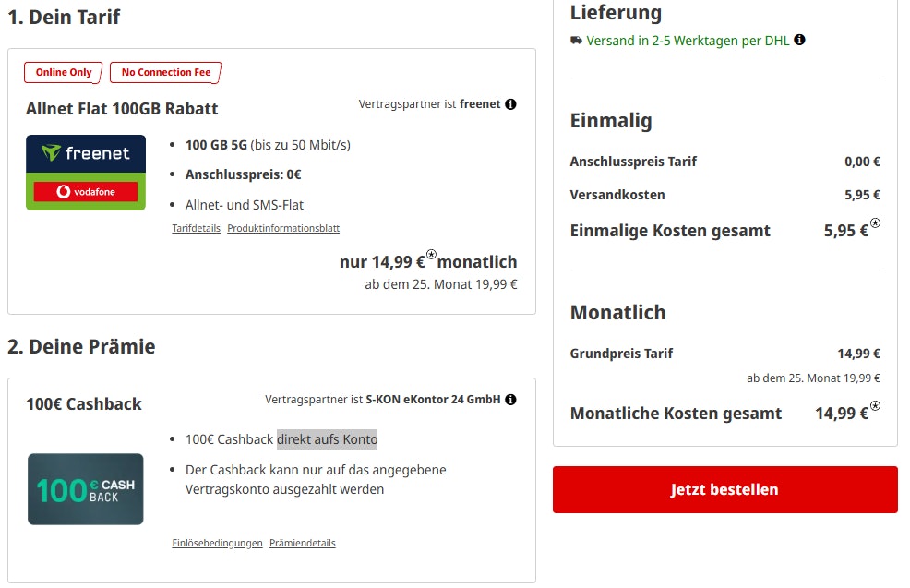Click the freenet Vodafone logo image
The image size is (910, 588).
pyautogui.click(x=86, y=173)
